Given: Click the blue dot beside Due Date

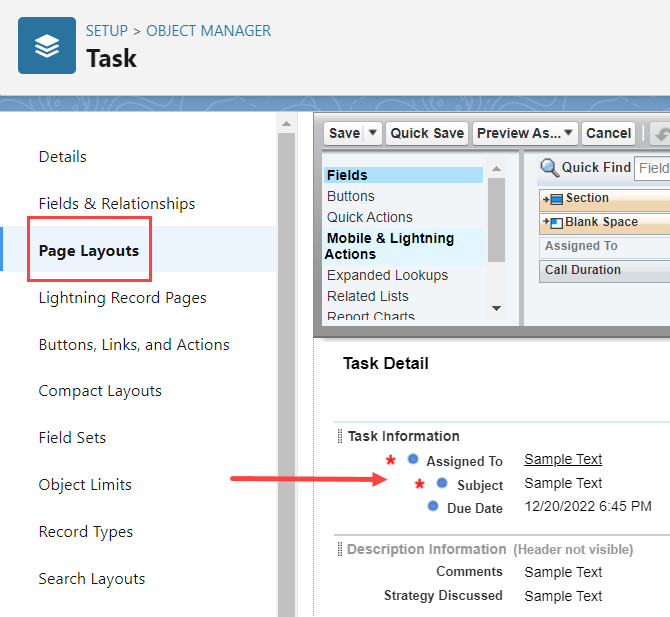Looking at the screenshot, I should click(432, 507).
